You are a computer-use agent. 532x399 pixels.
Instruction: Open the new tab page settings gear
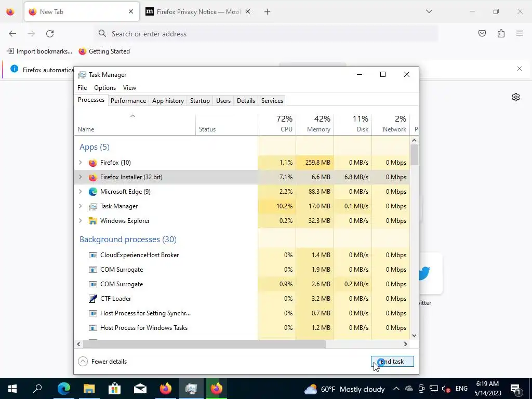pyautogui.click(x=516, y=97)
